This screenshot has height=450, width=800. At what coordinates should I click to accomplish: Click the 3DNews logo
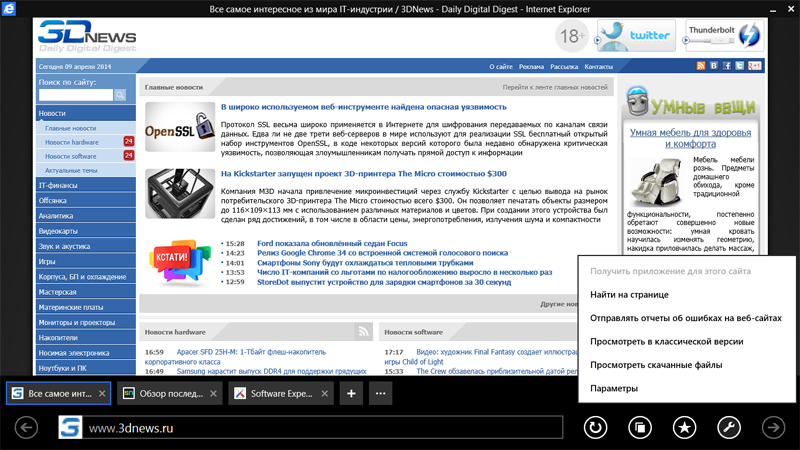87,36
